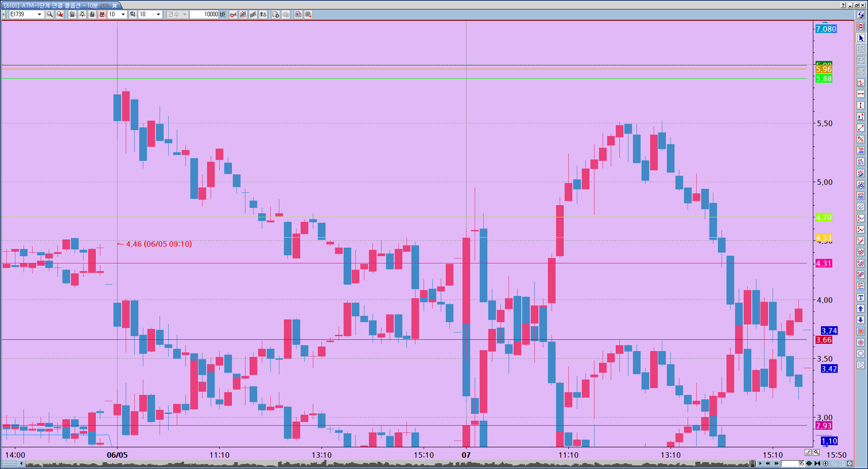Click the pencil edit icon near time axis

coord(808,452)
